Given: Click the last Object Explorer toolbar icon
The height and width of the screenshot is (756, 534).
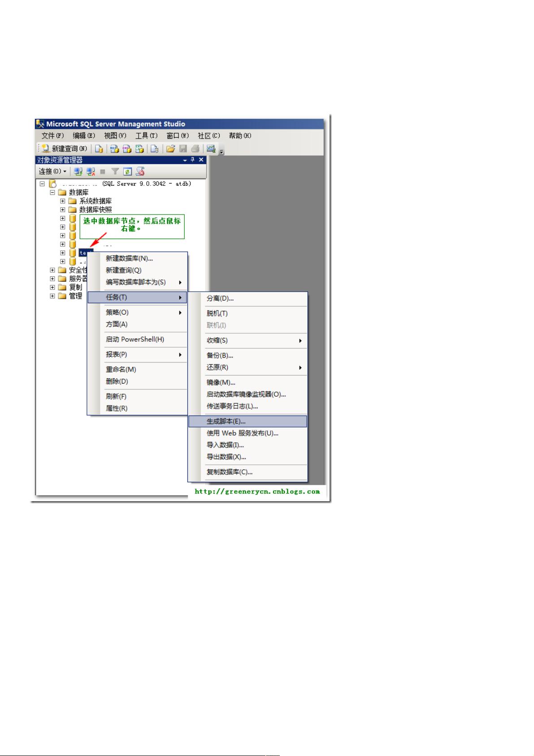Looking at the screenshot, I should pos(140,171).
